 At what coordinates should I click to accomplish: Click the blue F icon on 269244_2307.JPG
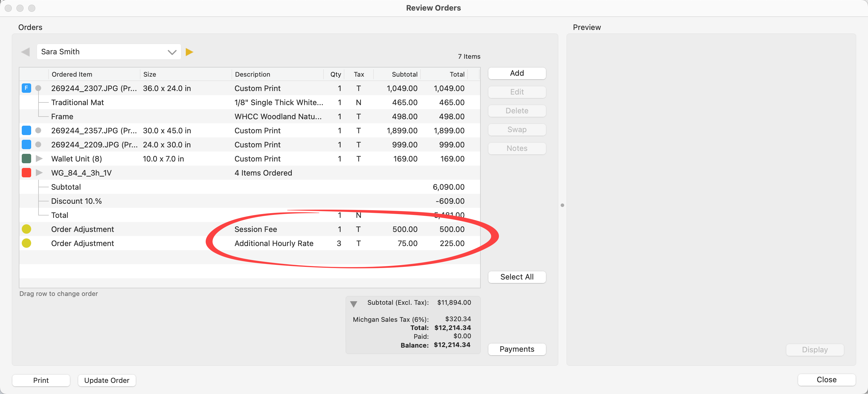click(x=26, y=88)
